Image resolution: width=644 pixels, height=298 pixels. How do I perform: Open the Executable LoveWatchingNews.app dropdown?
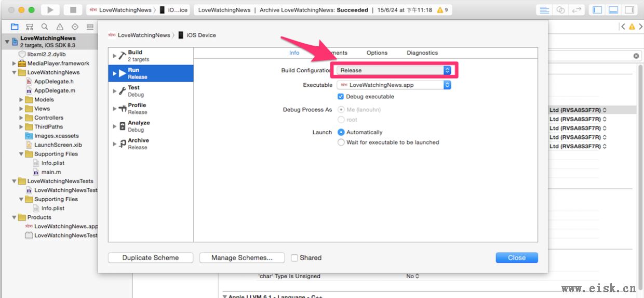click(x=394, y=85)
